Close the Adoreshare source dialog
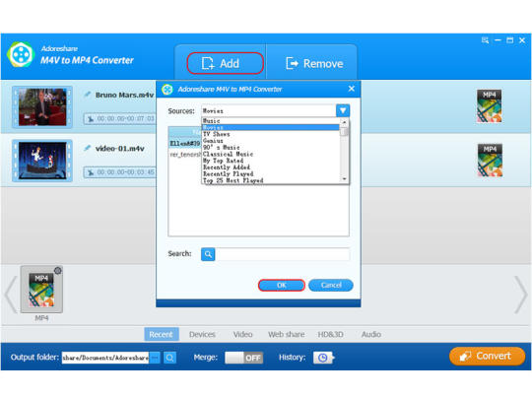The image size is (532, 399). coord(352,89)
